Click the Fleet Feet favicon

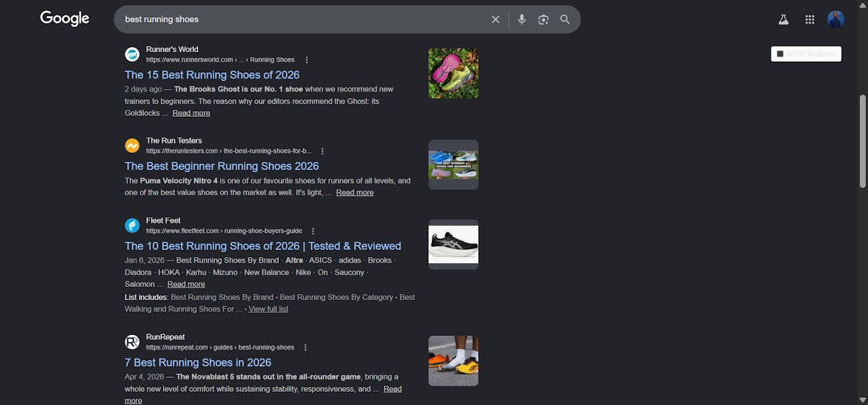tap(132, 225)
